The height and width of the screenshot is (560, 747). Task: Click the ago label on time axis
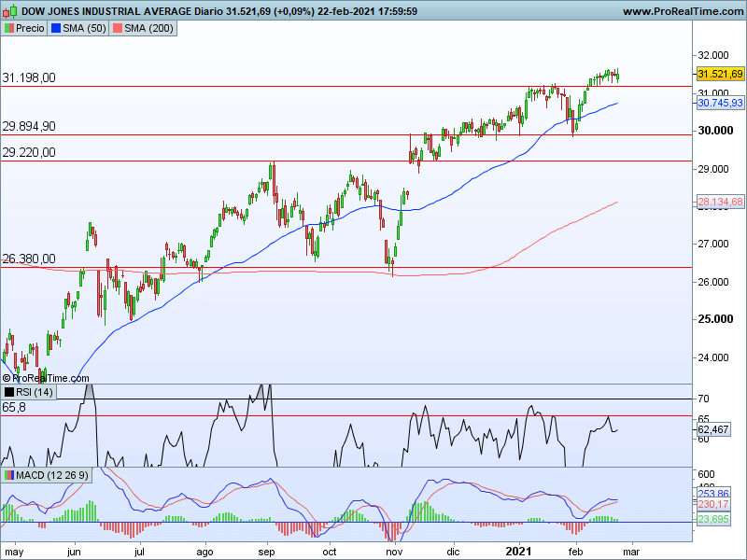204,553
